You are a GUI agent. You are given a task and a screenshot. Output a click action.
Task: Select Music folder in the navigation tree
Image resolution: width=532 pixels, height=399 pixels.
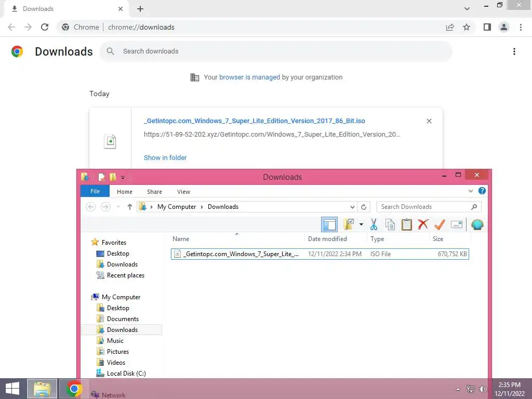click(x=115, y=341)
